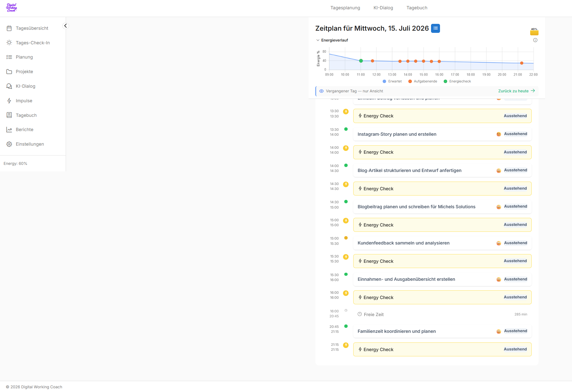572x392 pixels.
Task: Click emoji icon on Blogbeitrag Michels Solutions task
Action: click(499, 207)
